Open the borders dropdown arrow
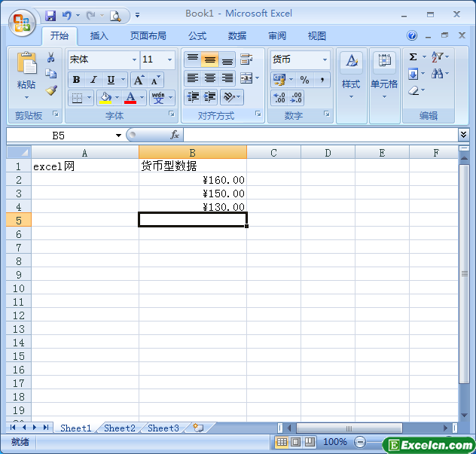The width and height of the screenshot is (476, 454). 89,98
